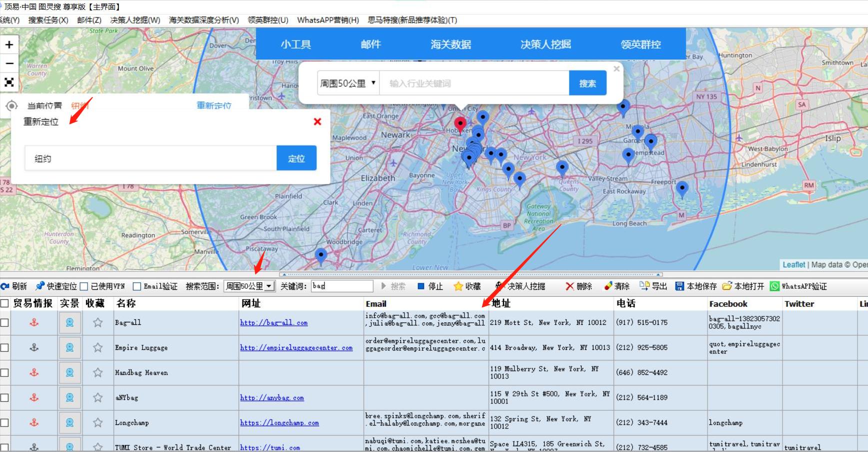
Task: Click the Leaflet attribution link
Action: click(793, 264)
